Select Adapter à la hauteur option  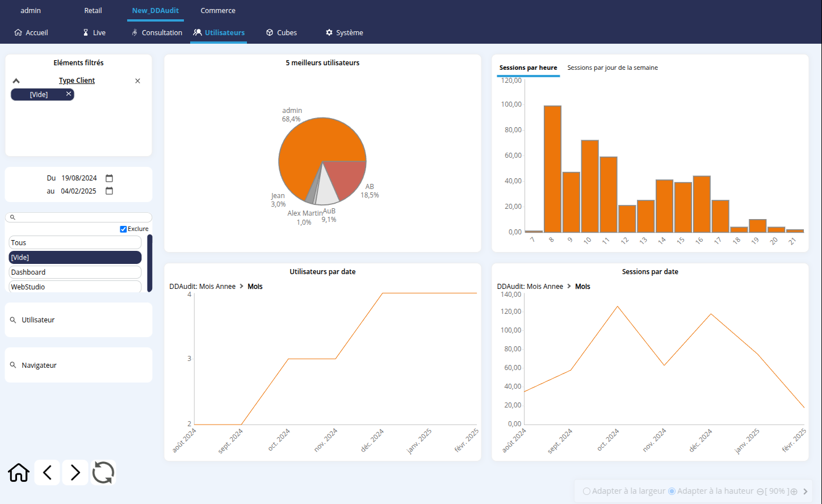672,492
